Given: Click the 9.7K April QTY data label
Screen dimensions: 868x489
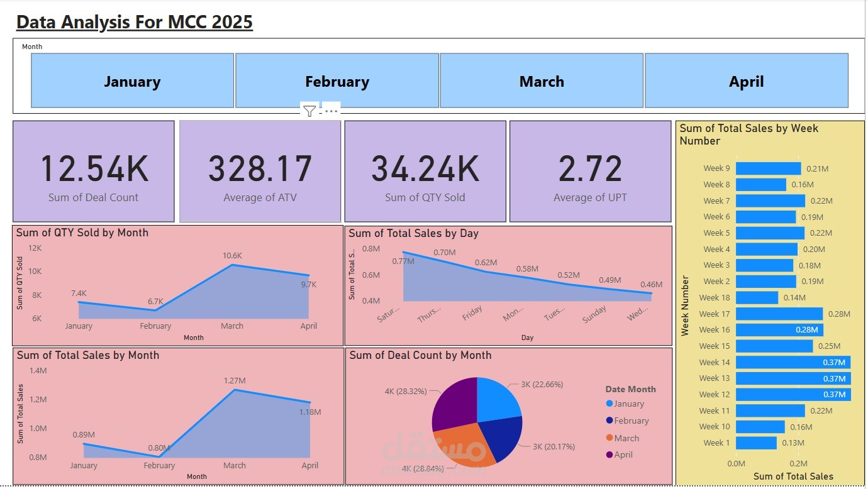Looking at the screenshot, I should [x=309, y=284].
